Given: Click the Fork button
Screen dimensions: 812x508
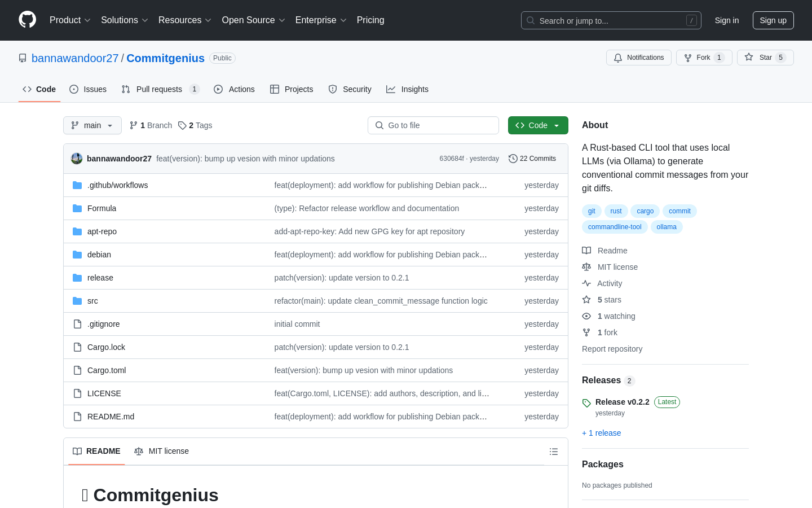Looking at the screenshot, I should [x=704, y=58].
